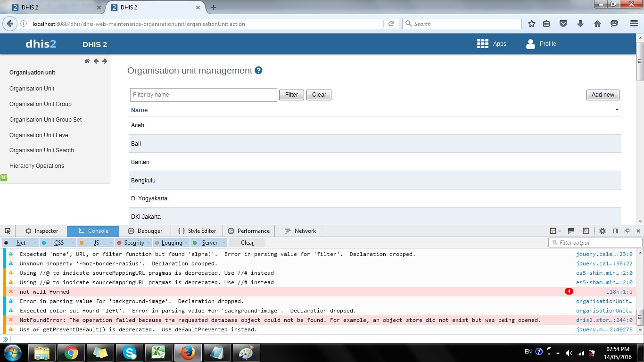Activate the element picker in developer tools
Image resolution: width=644 pixels, height=362 pixels.
[x=8, y=231]
